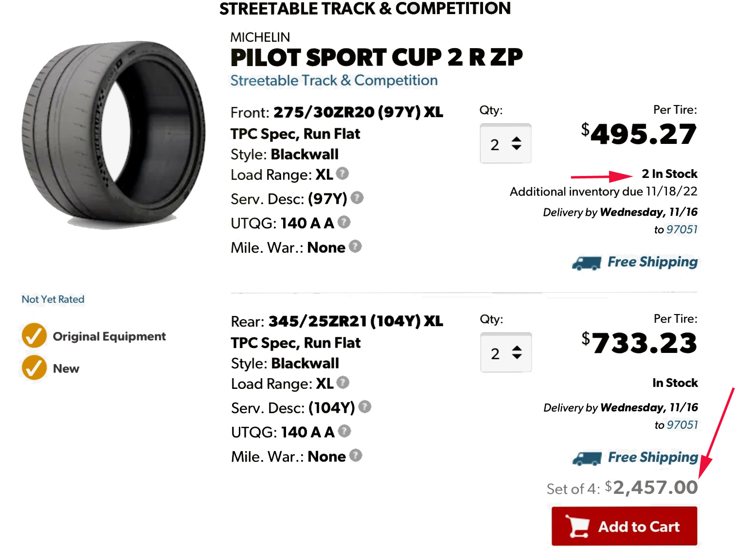Viewport: 737px width, 560px height.
Task: Open the Streetable Track & Competition link
Action: coord(334,81)
